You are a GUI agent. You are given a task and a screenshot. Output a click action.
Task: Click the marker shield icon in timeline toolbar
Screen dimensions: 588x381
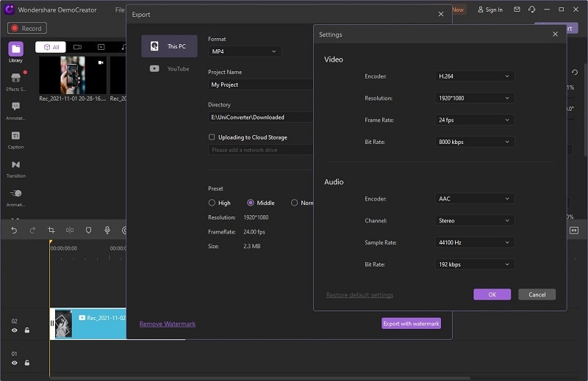coord(88,230)
